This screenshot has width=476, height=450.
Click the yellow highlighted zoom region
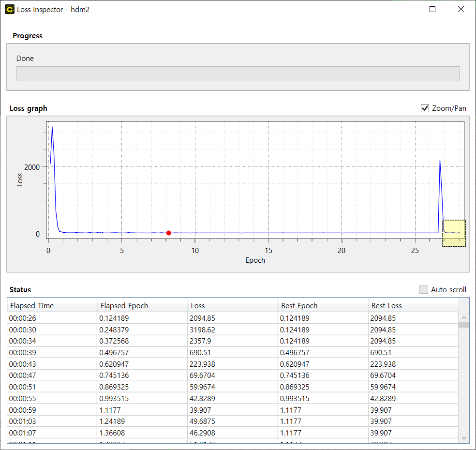(x=454, y=233)
